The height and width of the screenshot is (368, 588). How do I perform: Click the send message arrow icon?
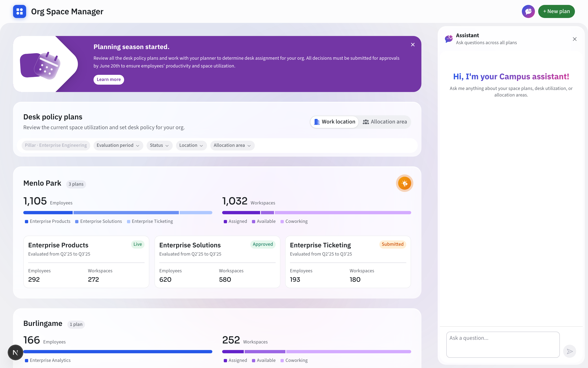coord(570,351)
